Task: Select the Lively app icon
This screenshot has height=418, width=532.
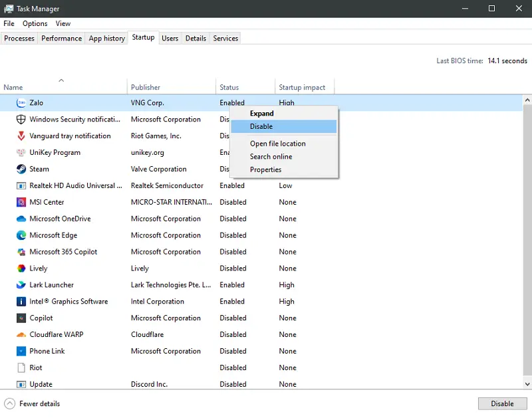Action: tap(21, 268)
